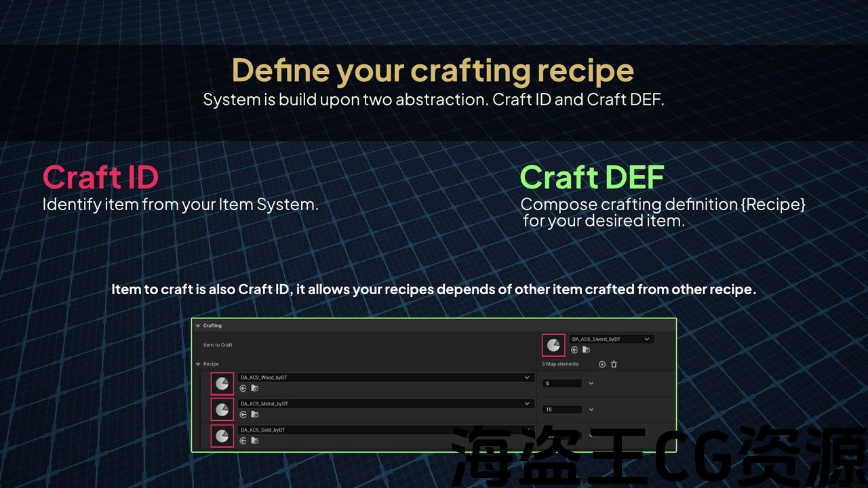
Task: Open options chevron beside value 5
Action: (591, 384)
